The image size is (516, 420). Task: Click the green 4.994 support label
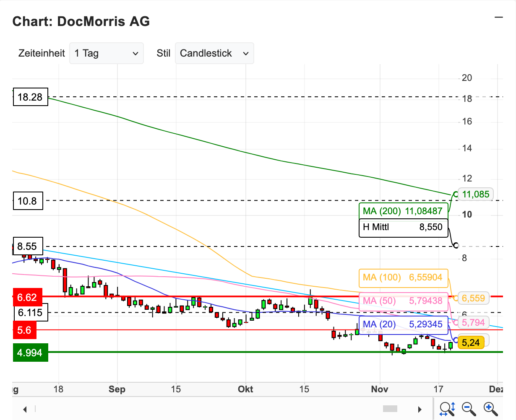[30, 353]
